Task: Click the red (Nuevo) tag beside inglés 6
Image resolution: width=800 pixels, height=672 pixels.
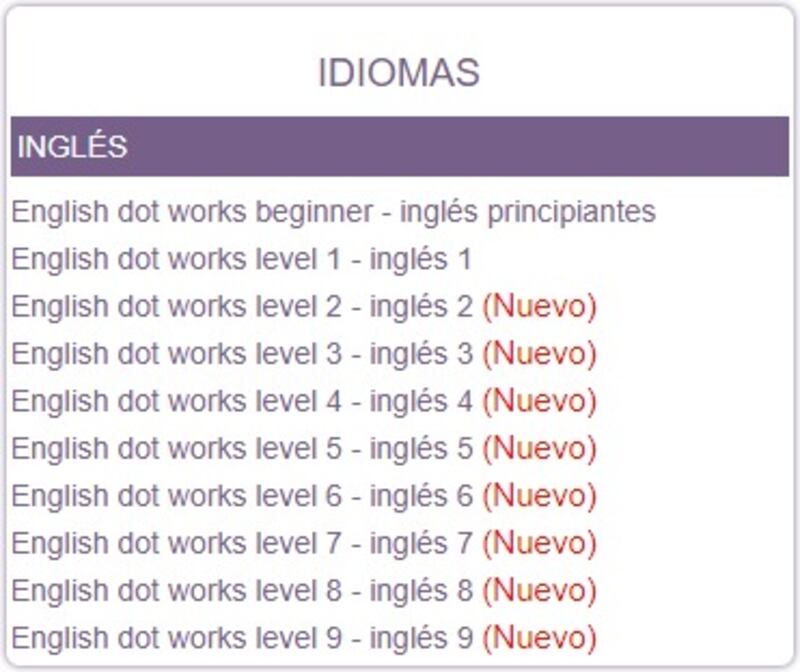Action: click(539, 496)
